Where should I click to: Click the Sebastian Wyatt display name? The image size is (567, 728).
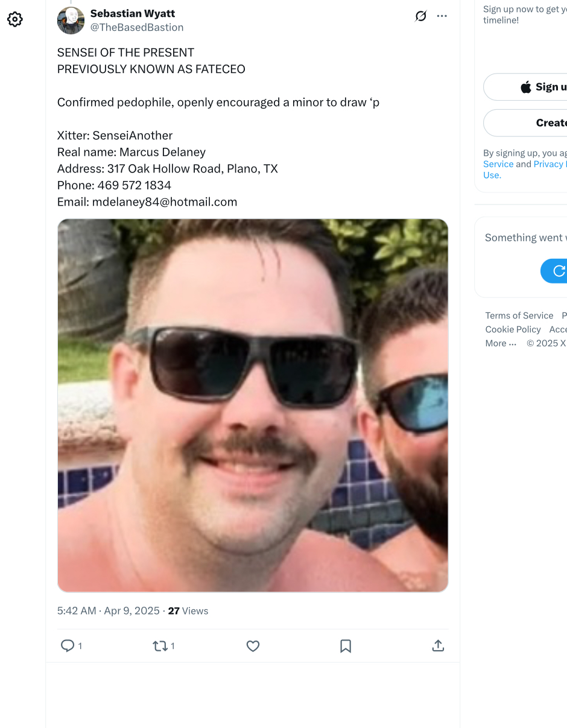pos(133,13)
